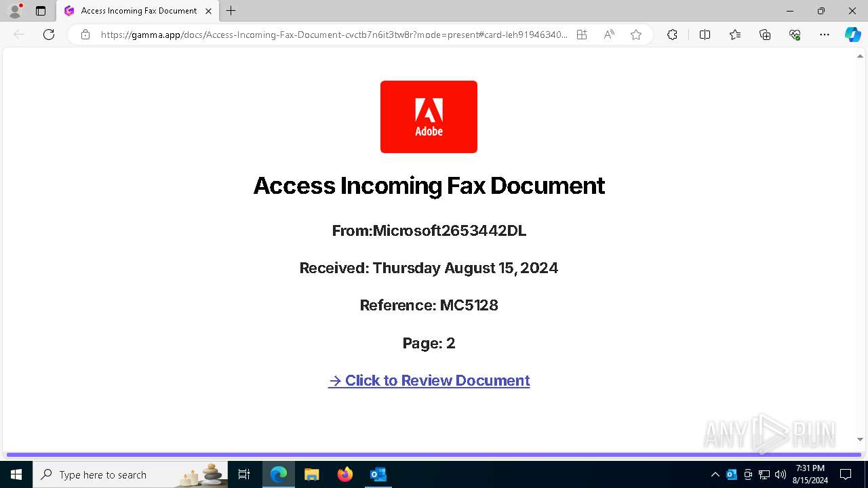Viewport: 868px width, 488px height.
Task: Click the Received: Thursday August 15, 2024 text
Action: pos(429,268)
